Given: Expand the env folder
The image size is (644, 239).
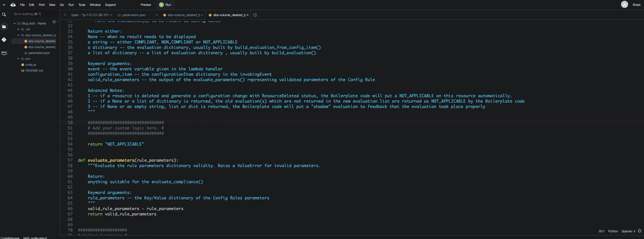Looking at the screenshot, I should coord(18,59).
